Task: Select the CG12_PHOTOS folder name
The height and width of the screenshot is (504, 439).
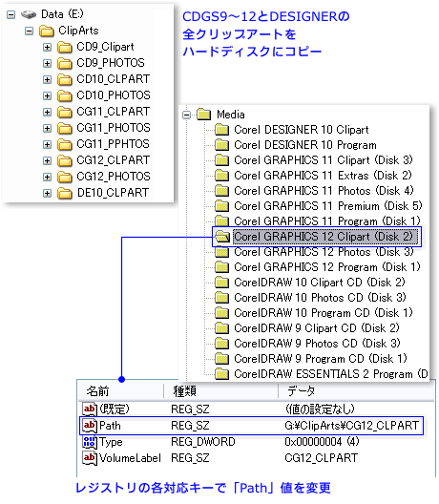Action: pos(114,177)
